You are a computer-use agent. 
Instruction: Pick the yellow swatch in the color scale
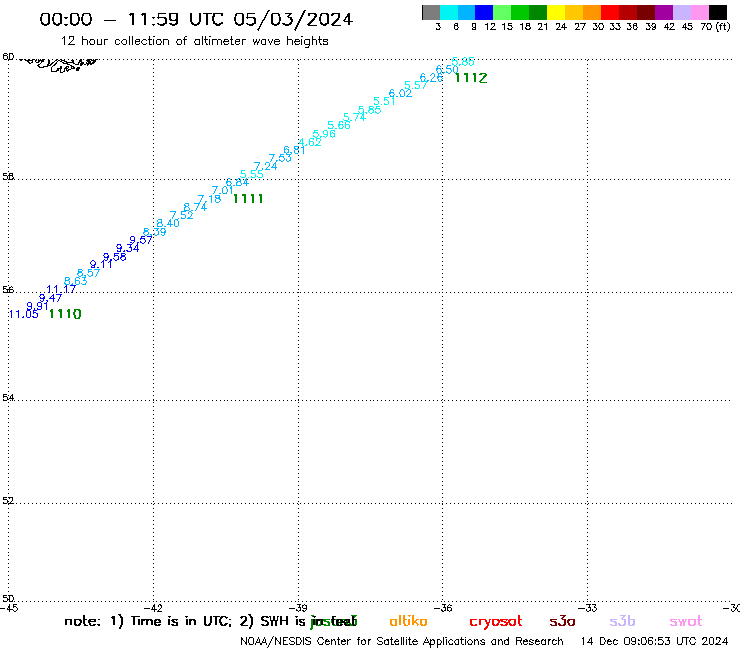pyautogui.click(x=556, y=12)
